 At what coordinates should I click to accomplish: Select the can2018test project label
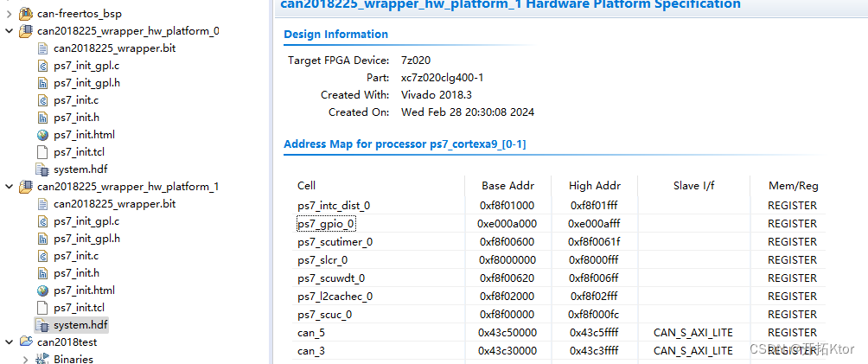click(x=67, y=342)
